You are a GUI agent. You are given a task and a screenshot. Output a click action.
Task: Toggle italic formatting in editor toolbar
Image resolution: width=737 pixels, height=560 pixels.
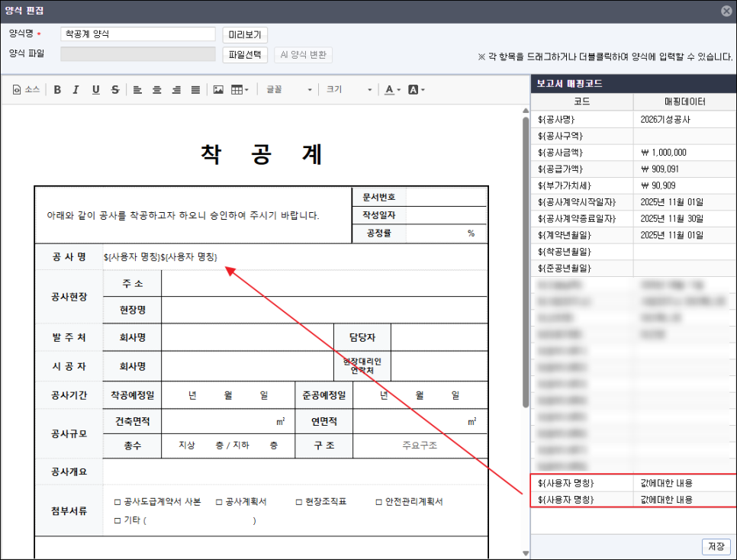76,90
